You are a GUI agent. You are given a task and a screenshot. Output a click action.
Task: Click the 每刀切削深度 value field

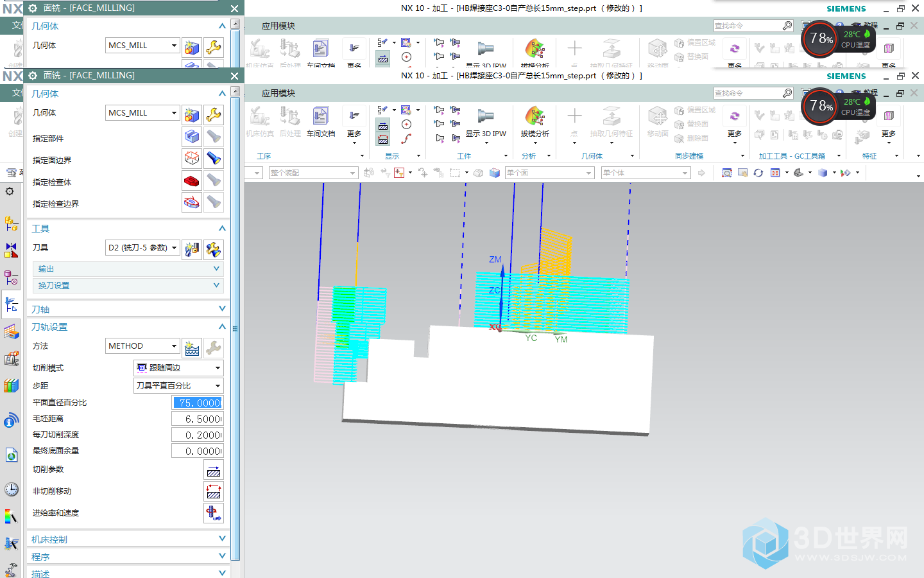coord(198,435)
